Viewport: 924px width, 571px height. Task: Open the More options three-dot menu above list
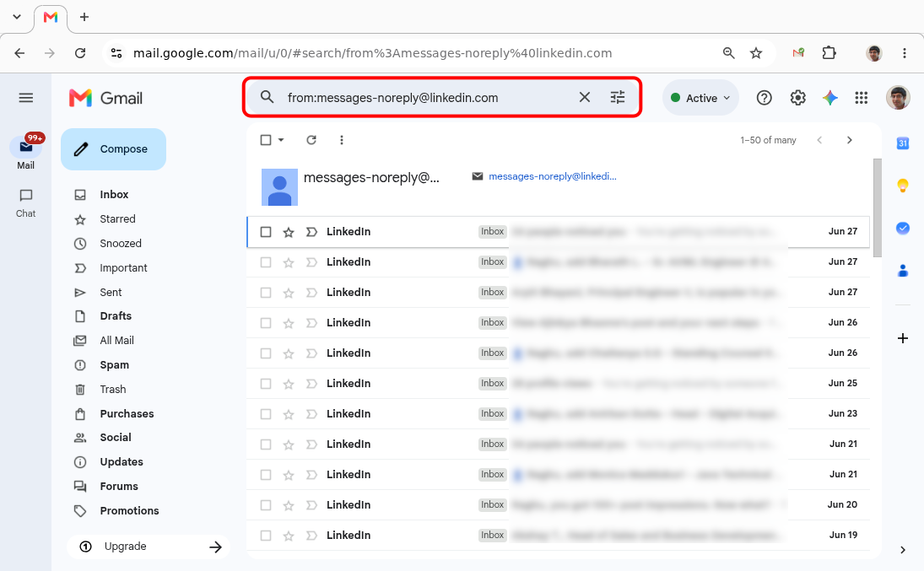[341, 140]
